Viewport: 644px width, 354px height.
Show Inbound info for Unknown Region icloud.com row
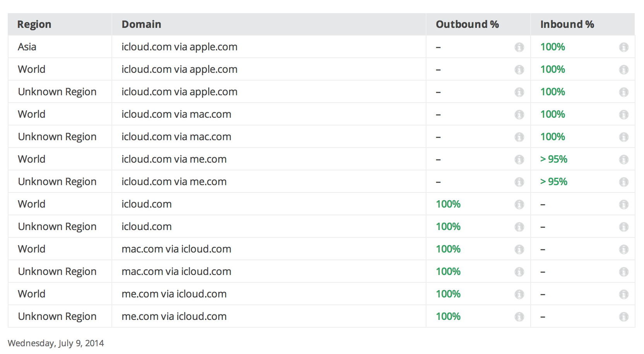(x=623, y=227)
